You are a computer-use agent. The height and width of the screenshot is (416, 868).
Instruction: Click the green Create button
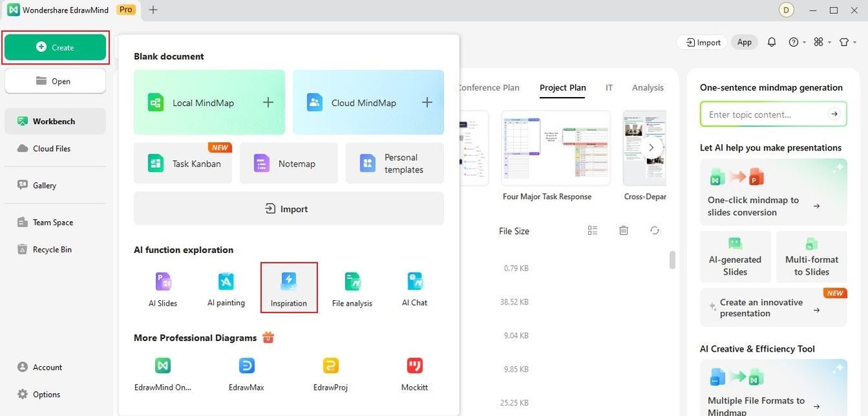[55, 47]
